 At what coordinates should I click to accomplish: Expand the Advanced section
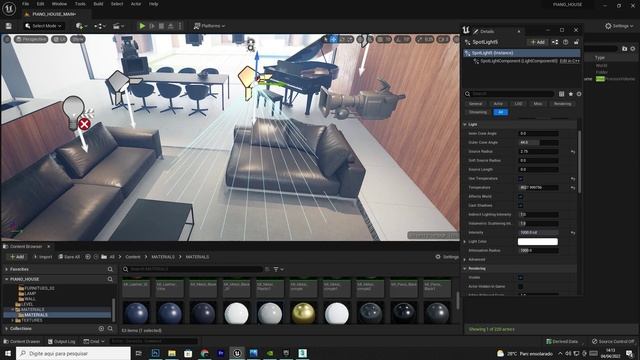[x=465, y=260]
